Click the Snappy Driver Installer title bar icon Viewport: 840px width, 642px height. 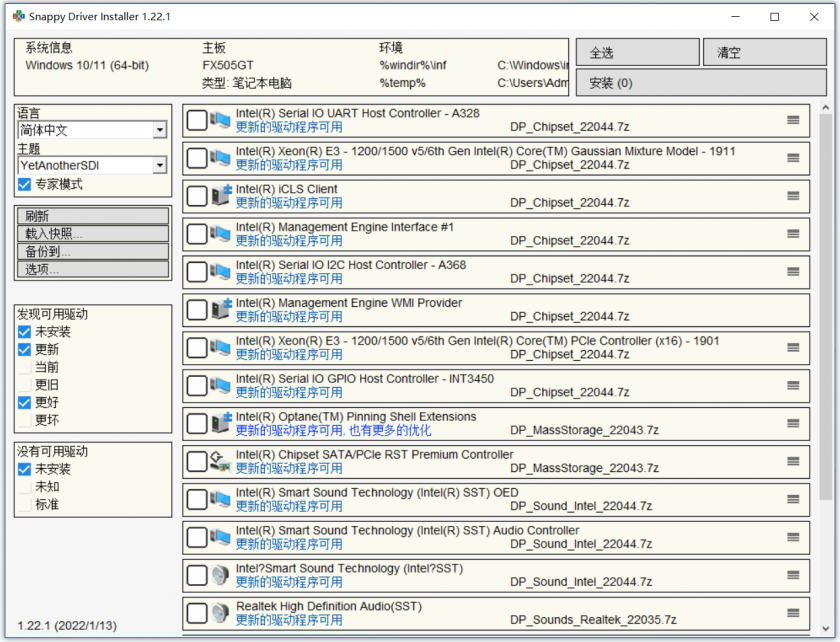pos(17,17)
